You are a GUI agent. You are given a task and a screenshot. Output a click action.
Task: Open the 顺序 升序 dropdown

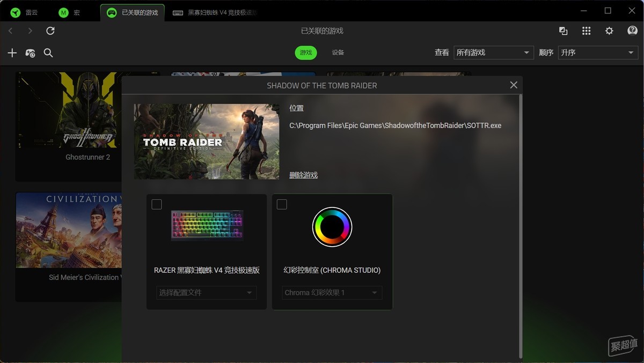coord(598,53)
